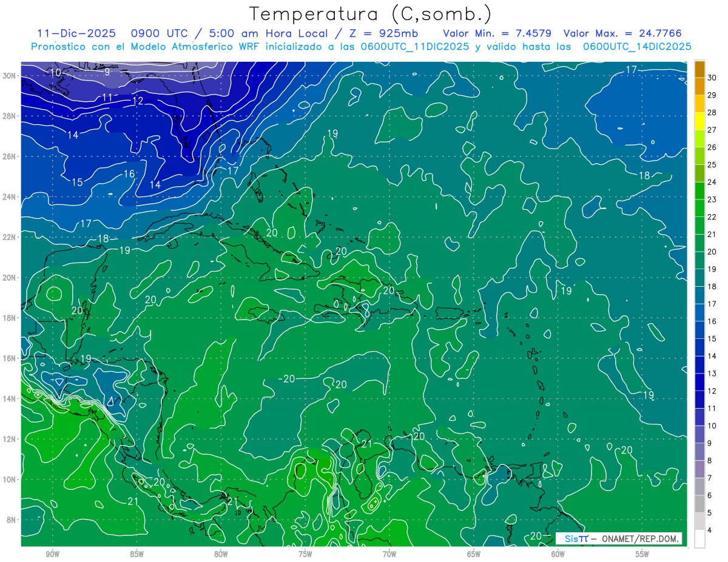Click the "24" label on the color scale
This screenshot has height=562, width=728.
[713, 182]
